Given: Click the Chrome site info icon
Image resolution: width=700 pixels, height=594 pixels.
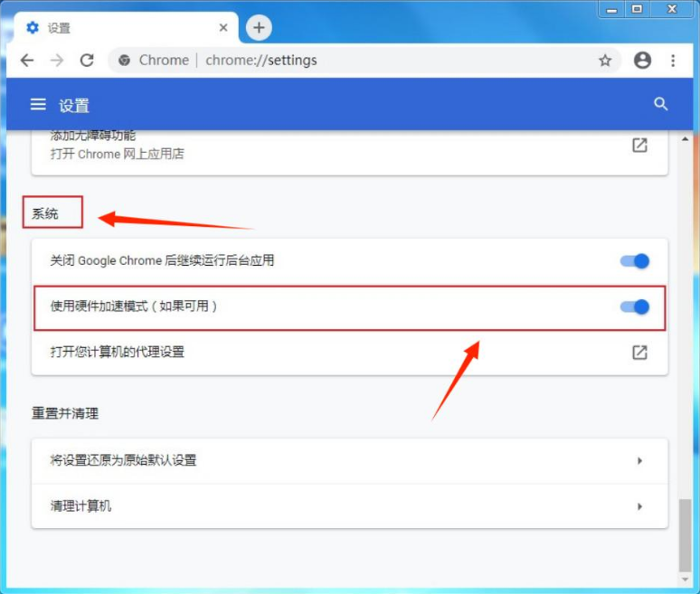Looking at the screenshot, I should pos(124,61).
